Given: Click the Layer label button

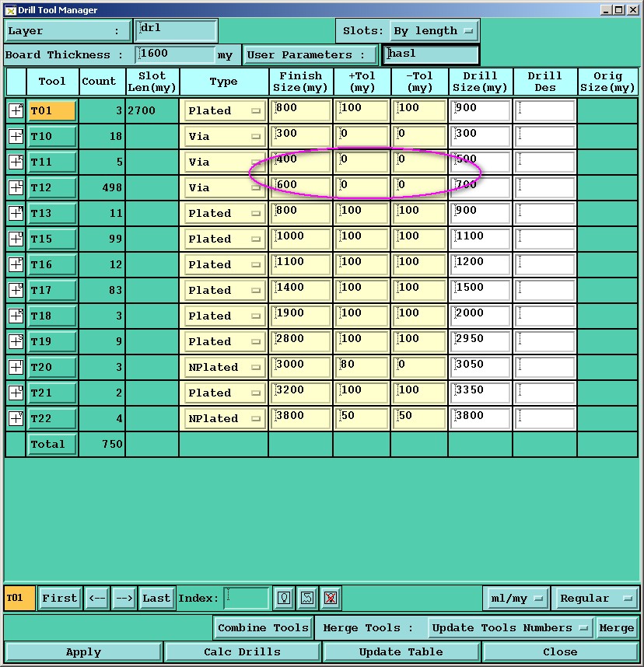Looking at the screenshot, I should (x=67, y=30).
